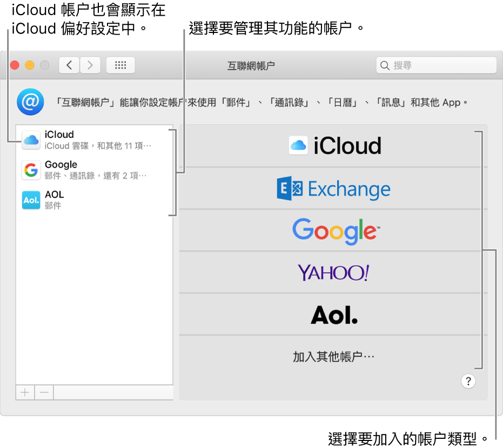Click the 互聯網帳户 window title
Screen dimensions: 503x448
click(x=251, y=66)
